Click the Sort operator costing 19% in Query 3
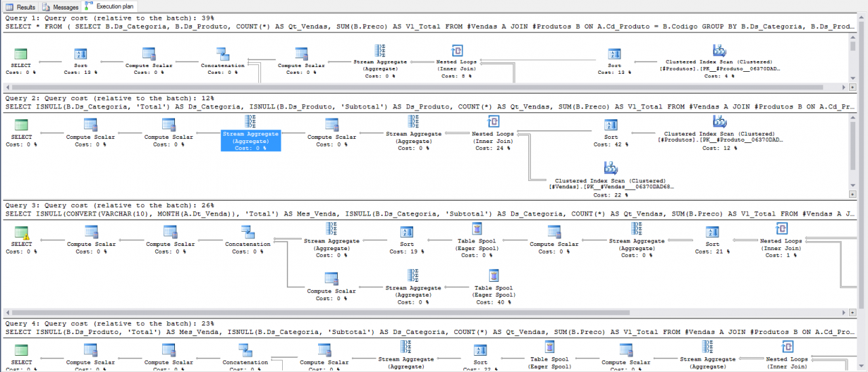The height and width of the screenshot is (372, 868). tap(406, 232)
